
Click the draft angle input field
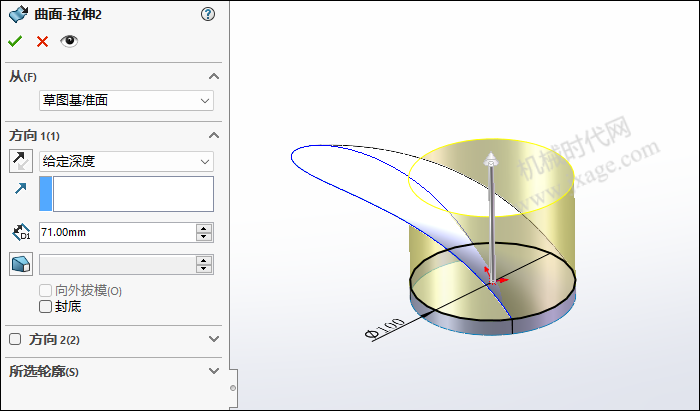(117, 265)
